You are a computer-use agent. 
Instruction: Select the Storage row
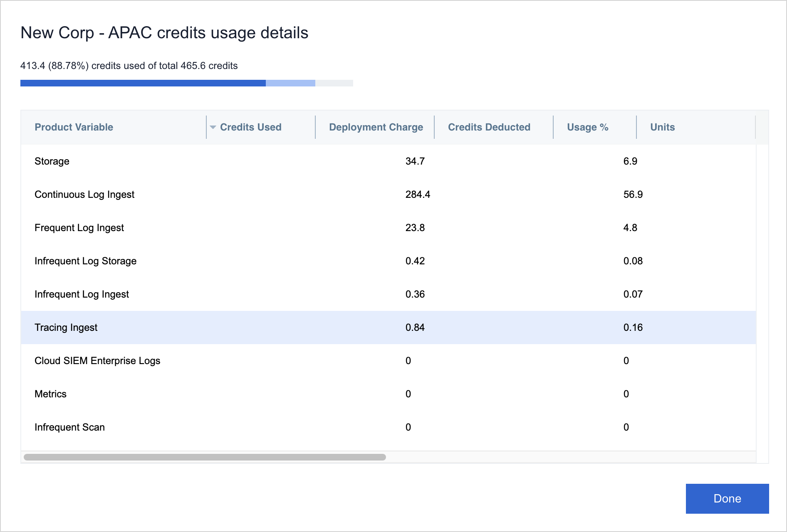[52, 161]
